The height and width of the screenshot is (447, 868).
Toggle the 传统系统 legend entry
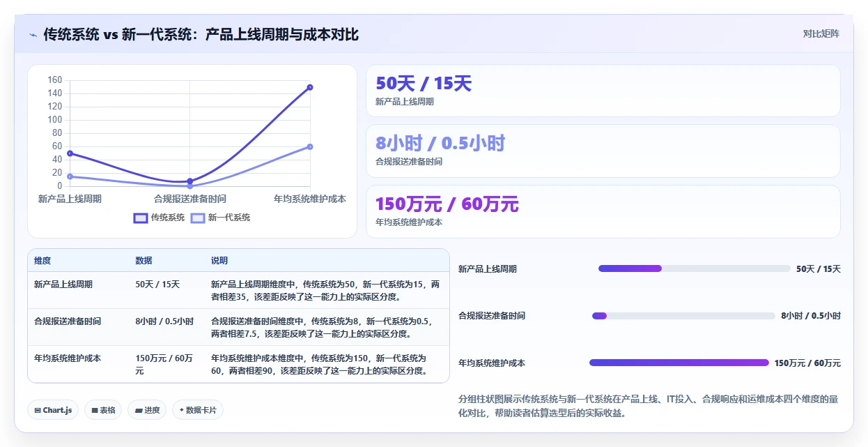pyautogui.click(x=160, y=218)
